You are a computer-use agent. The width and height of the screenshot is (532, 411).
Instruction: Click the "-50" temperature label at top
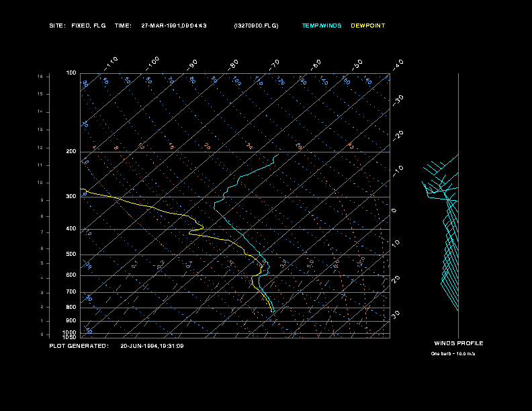tap(357, 65)
